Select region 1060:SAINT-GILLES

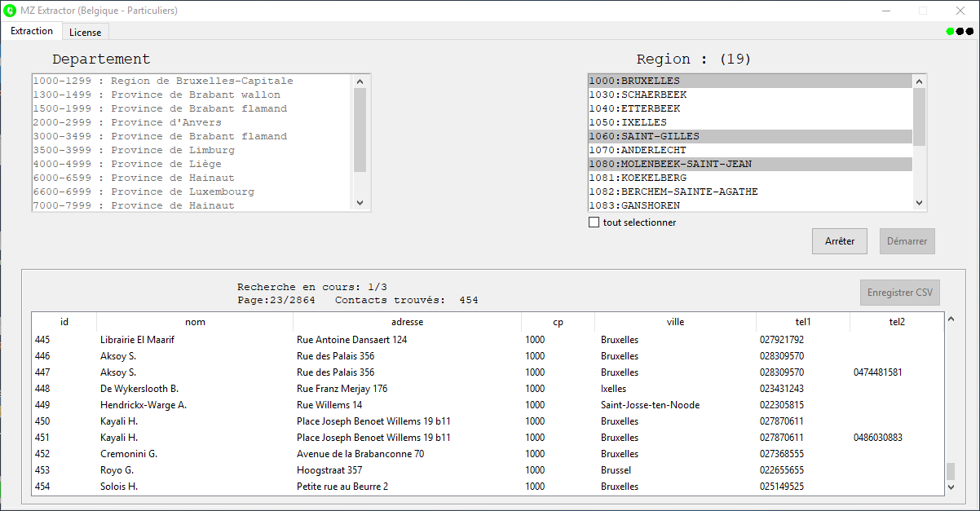click(x=750, y=136)
